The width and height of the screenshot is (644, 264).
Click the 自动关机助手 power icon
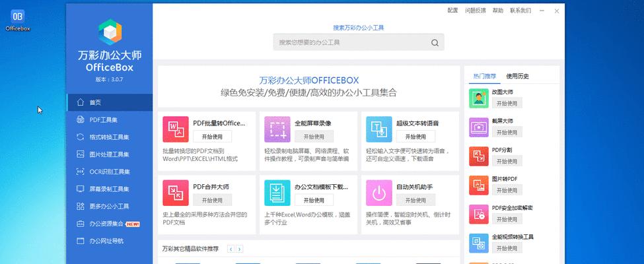(378, 193)
